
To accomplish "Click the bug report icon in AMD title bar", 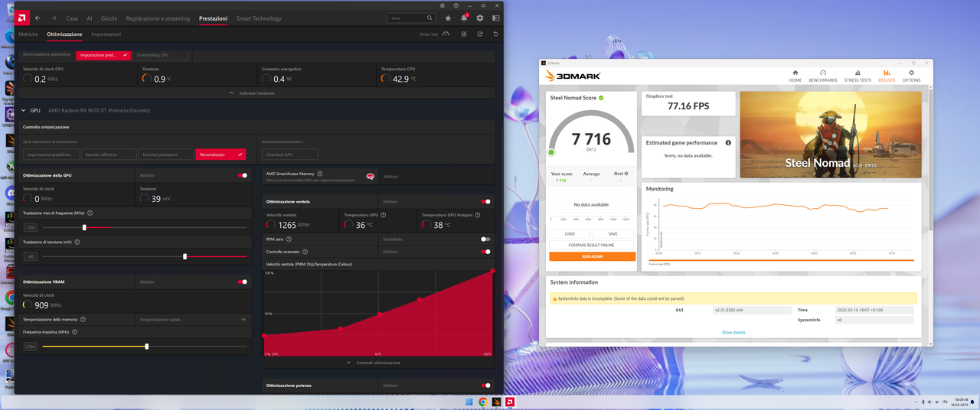I will (443, 5).
